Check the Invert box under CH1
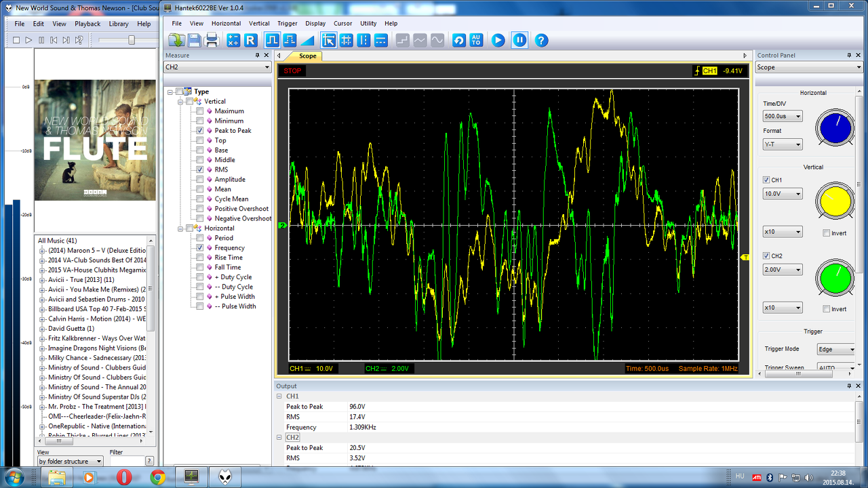This screenshot has width=868, height=488. (x=826, y=233)
